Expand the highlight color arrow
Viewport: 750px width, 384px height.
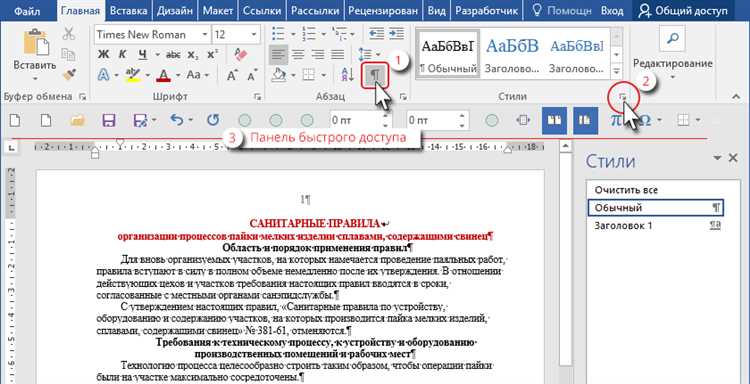click(147, 75)
